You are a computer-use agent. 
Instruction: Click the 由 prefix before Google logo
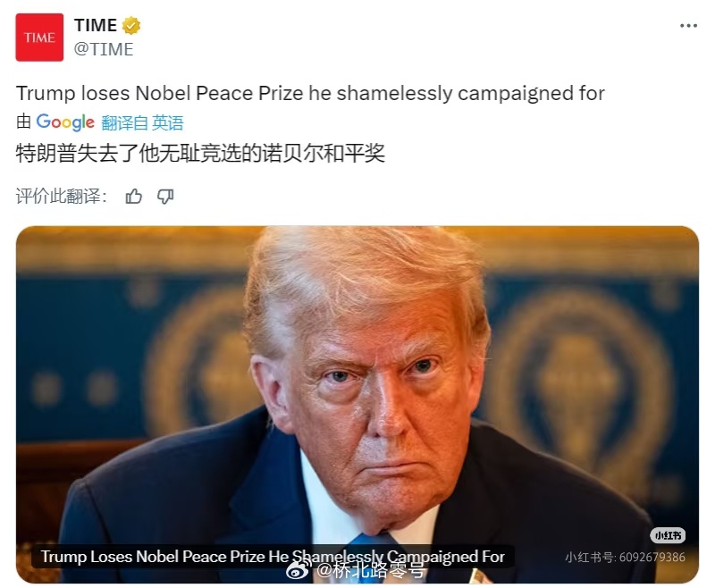tap(24, 122)
